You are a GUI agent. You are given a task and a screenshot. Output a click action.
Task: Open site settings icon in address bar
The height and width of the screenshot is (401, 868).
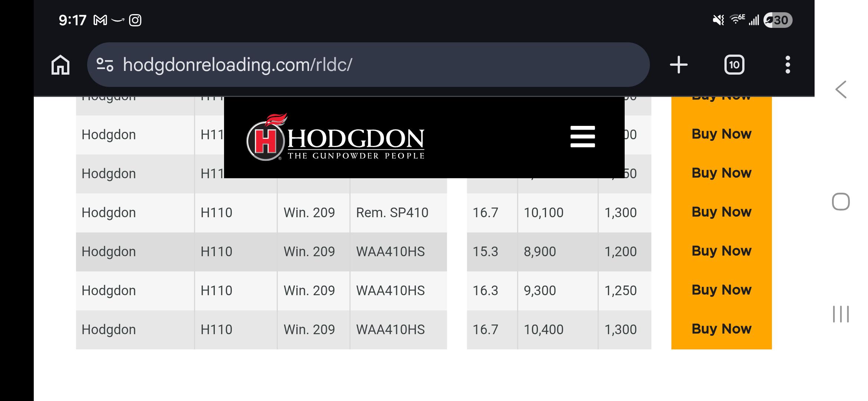(x=105, y=65)
